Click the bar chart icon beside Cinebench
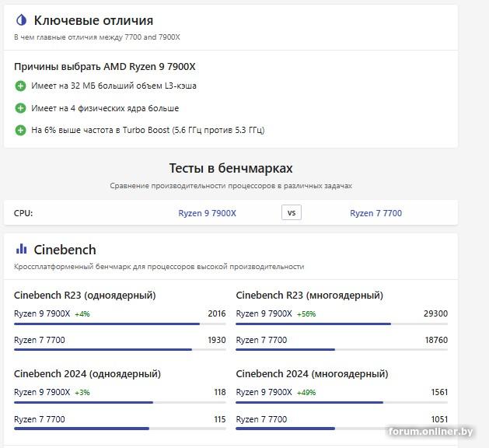The width and height of the screenshot is (489, 448). pos(21,250)
